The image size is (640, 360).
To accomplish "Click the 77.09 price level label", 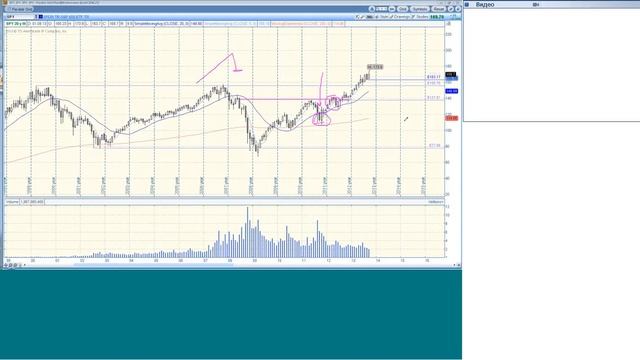I will click(435, 146).
